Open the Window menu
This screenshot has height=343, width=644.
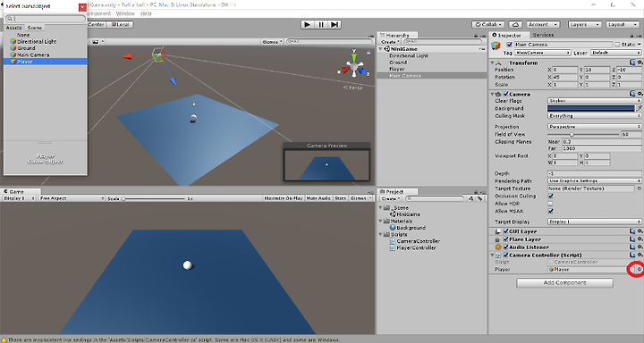(x=125, y=13)
